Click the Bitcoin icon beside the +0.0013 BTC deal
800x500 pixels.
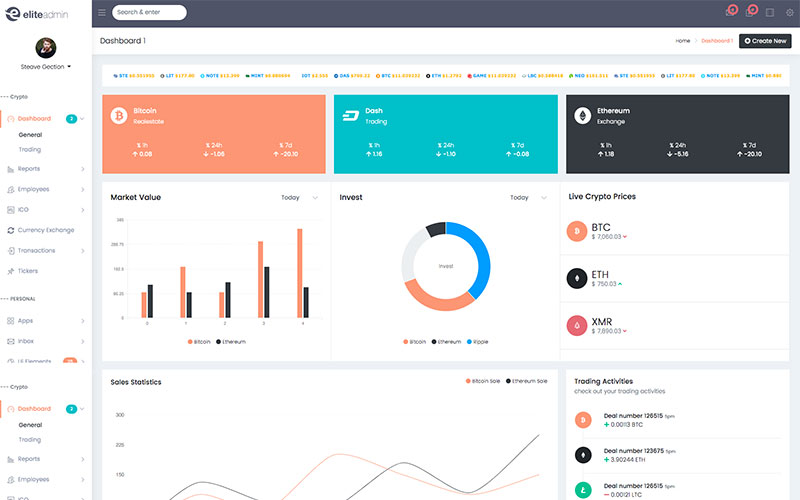click(583, 420)
